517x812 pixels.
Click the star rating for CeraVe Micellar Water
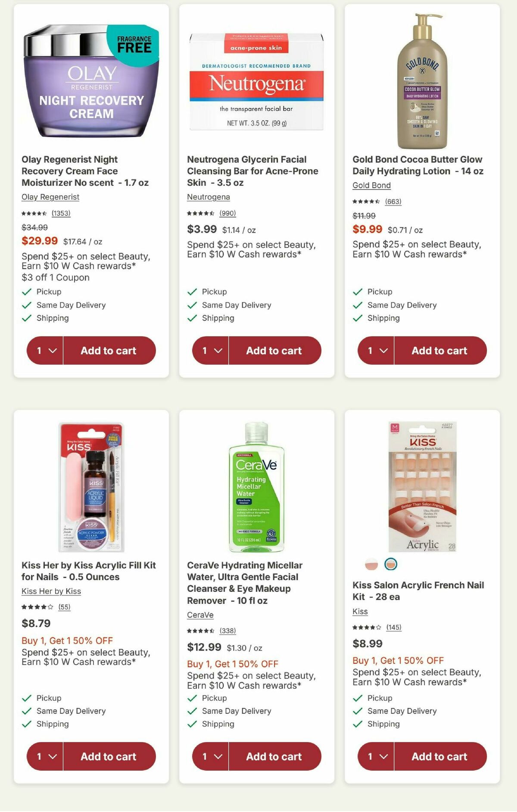pyautogui.click(x=201, y=631)
